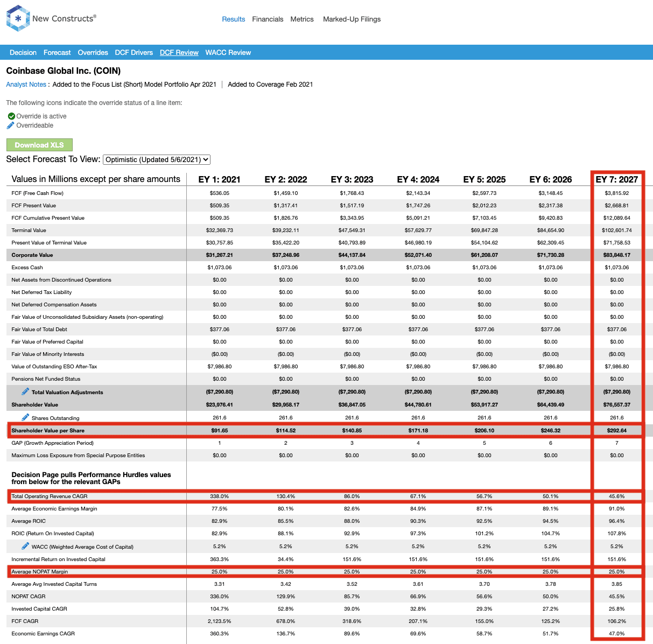
Task: Click the FCF (Free Cash Flow) row label
Action: (38, 193)
